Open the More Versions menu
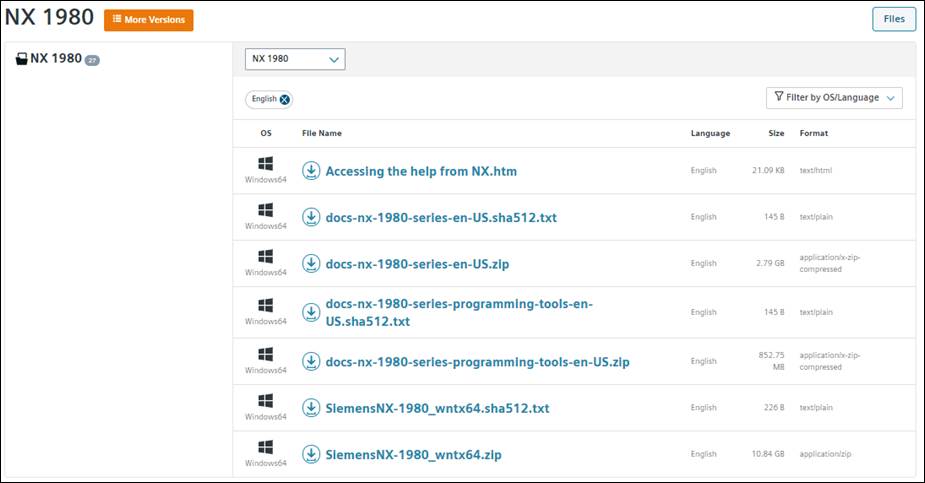This screenshot has height=483, width=925. [x=149, y=20]
